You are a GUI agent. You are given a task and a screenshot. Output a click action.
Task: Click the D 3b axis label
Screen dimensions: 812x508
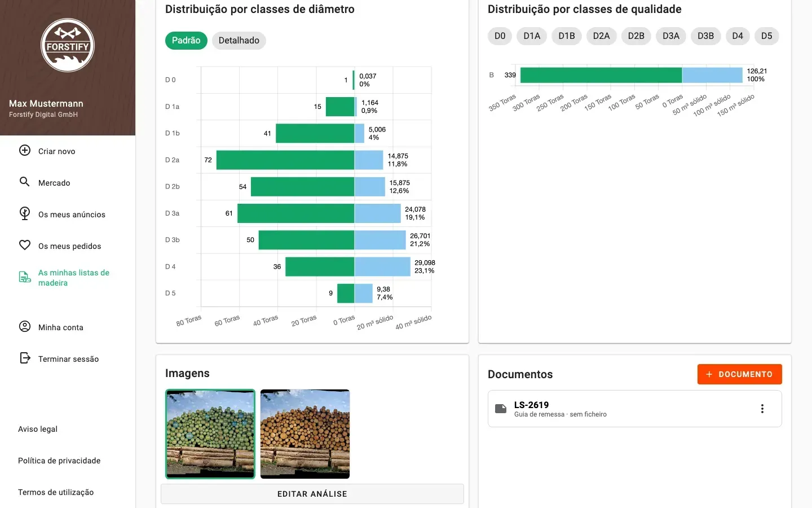tap(173, 240)
